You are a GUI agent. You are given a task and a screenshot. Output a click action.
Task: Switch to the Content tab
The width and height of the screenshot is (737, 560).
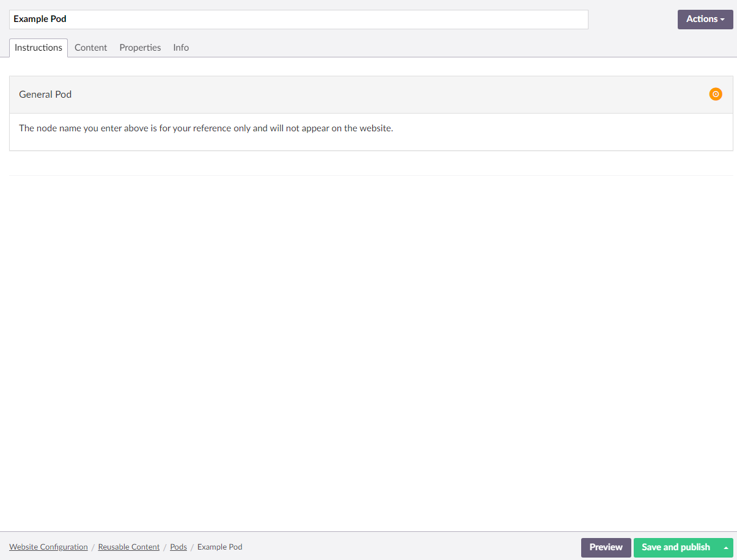(x=91, y=48)
